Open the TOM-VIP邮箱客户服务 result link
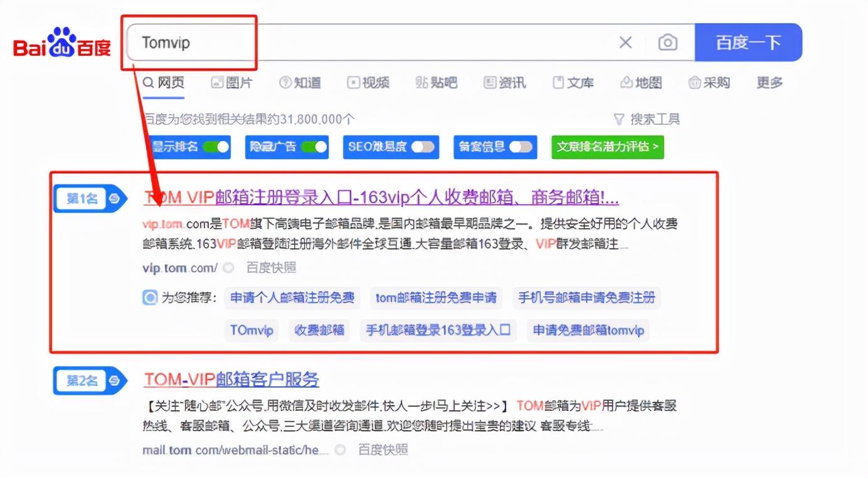The image size is (868, 478). [231, 379]
